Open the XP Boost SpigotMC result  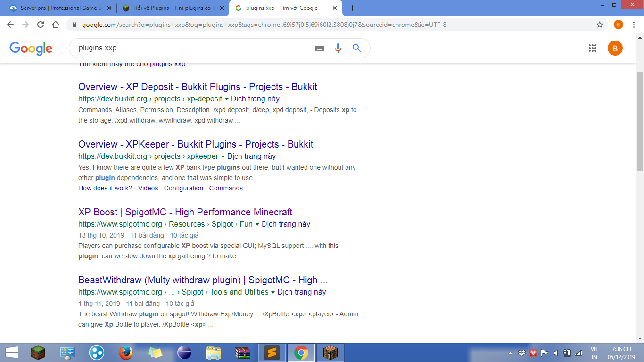(x=185, y=212)
